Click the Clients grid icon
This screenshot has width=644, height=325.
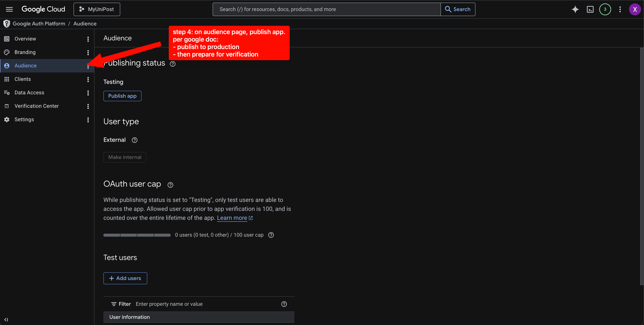[x=7, y=79]
